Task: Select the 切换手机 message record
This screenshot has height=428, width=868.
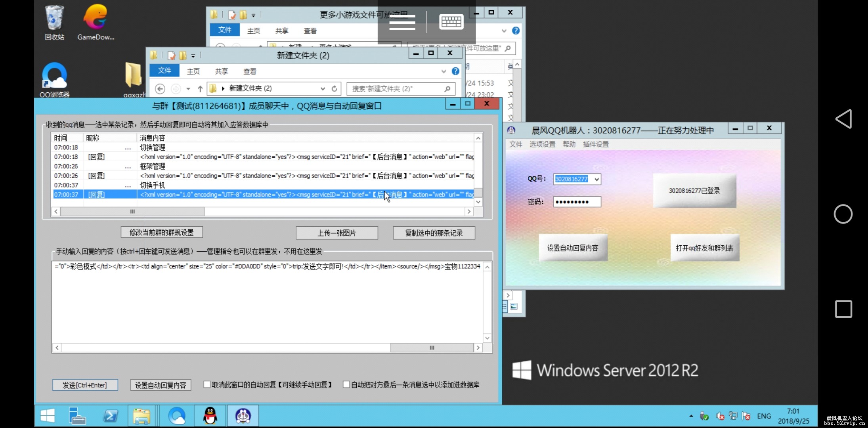Action: [152, 185]
